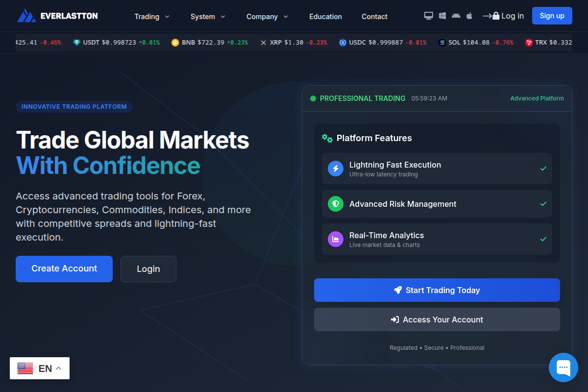Open the live chat bubble
Viewport: 588px width, 392px height.
[x=563, y=367]
